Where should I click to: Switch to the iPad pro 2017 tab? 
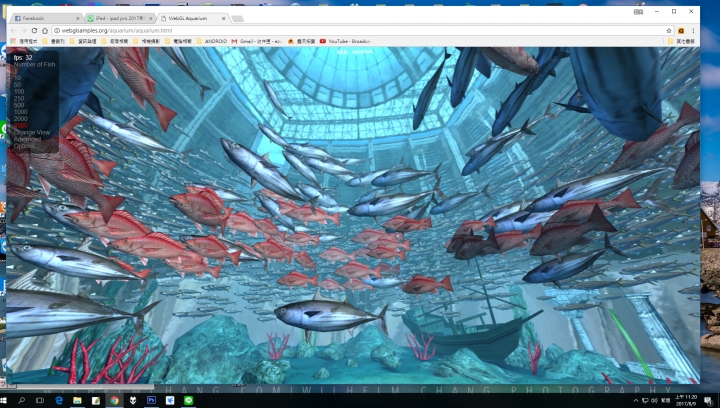coord(119,18)
